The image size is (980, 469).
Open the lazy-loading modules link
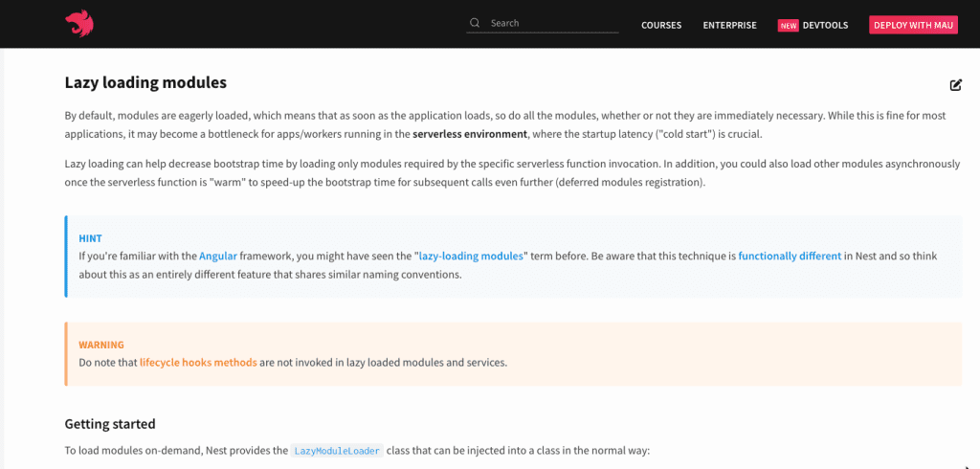tap(471, 256)
